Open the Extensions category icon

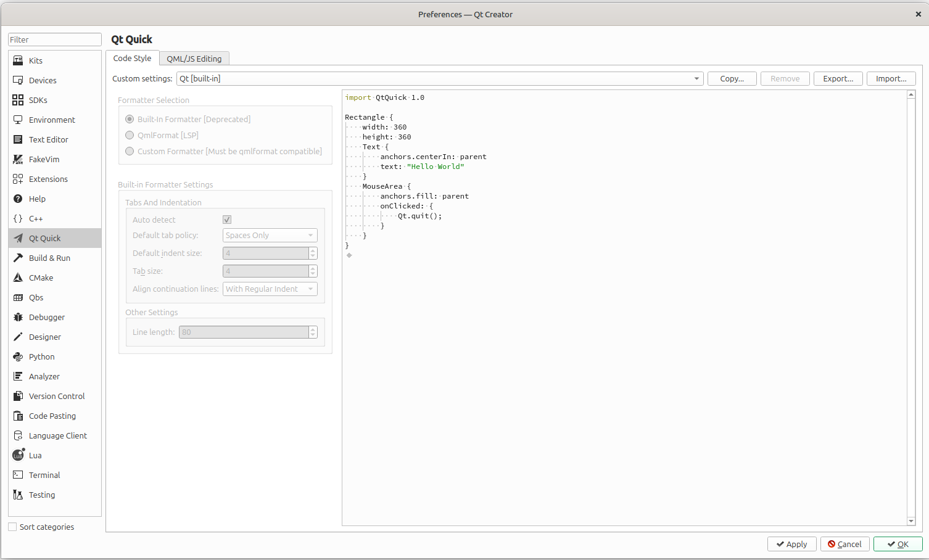pos(18,179)
